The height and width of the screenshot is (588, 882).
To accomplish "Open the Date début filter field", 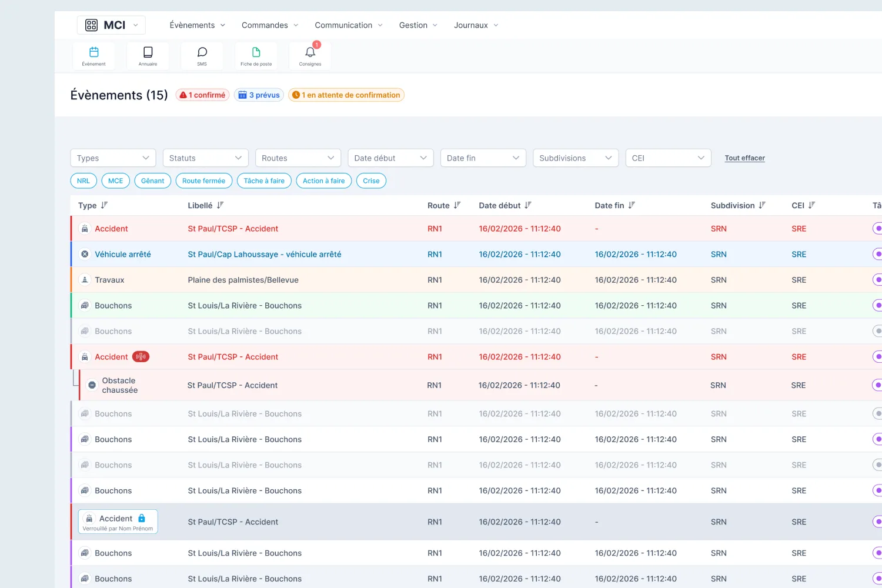I will [390, 158].
